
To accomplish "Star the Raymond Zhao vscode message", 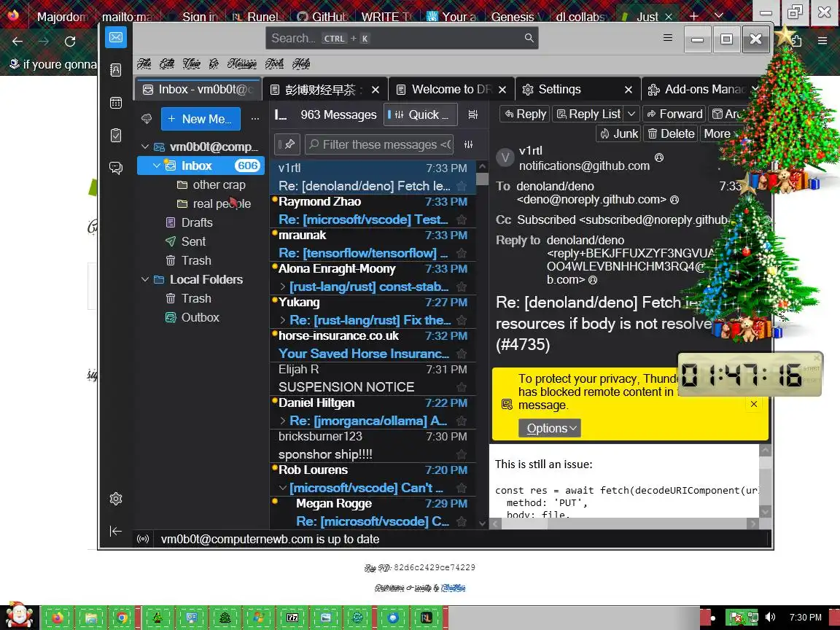I will [x=462, y=219].
